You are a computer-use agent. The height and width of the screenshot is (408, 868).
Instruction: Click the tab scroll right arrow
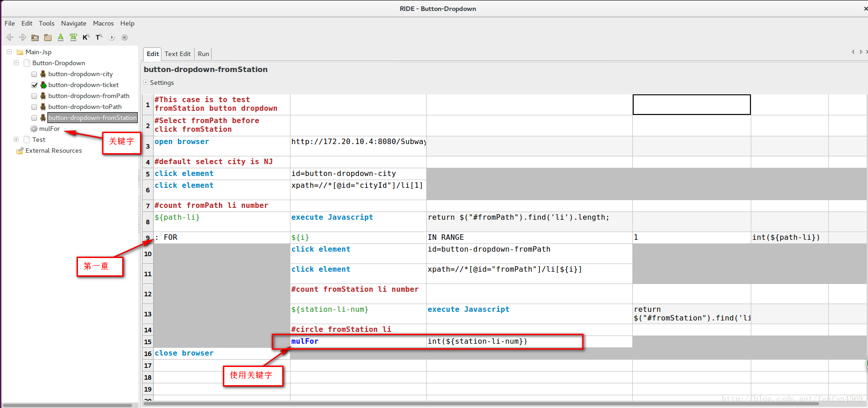(861, 52)
